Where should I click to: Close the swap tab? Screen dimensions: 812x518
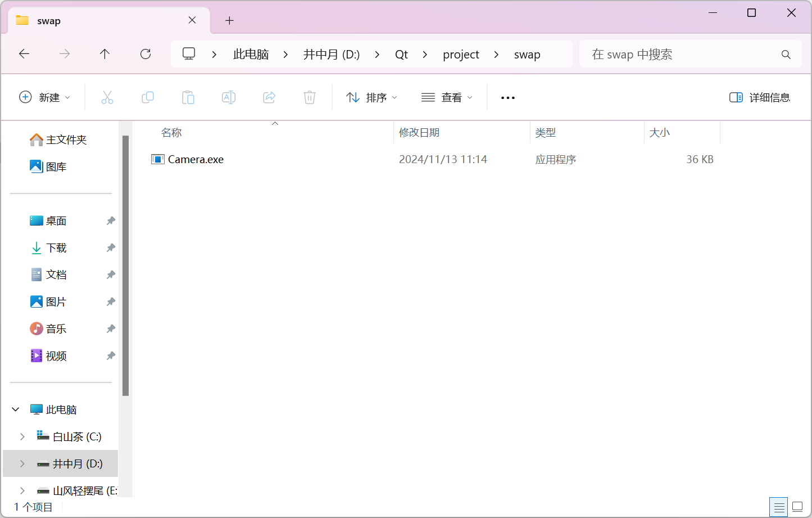[192, 20]
